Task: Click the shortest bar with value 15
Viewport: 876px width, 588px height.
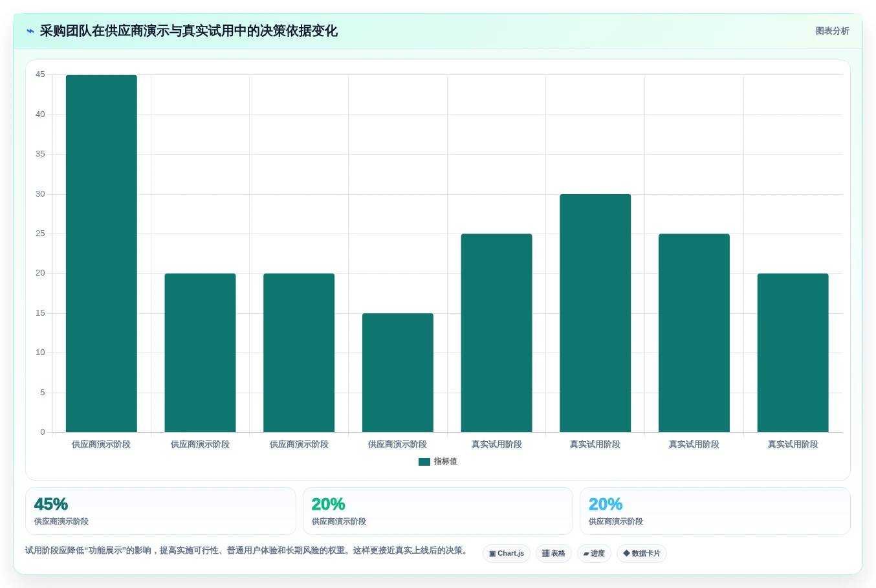Action: (398, 373)
